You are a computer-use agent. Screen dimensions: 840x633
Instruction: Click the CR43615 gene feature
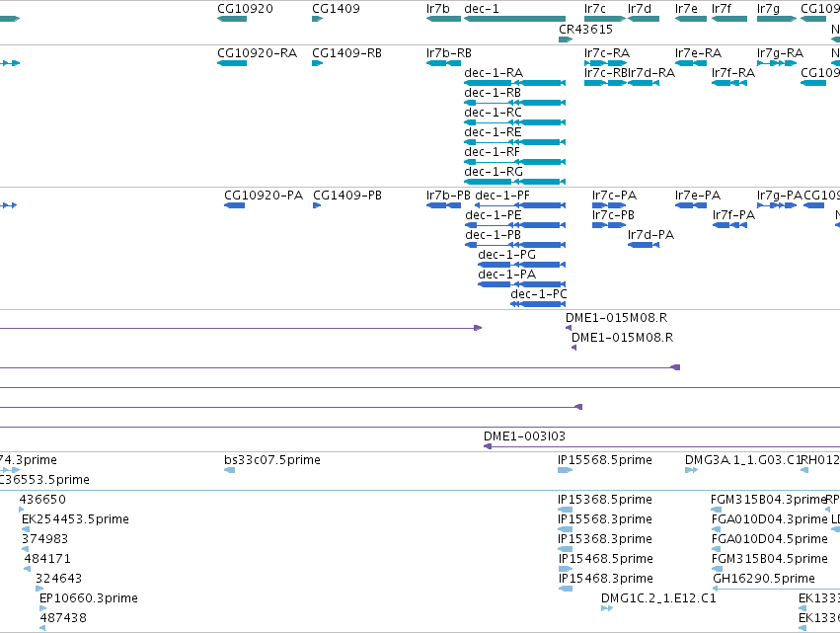566,40
